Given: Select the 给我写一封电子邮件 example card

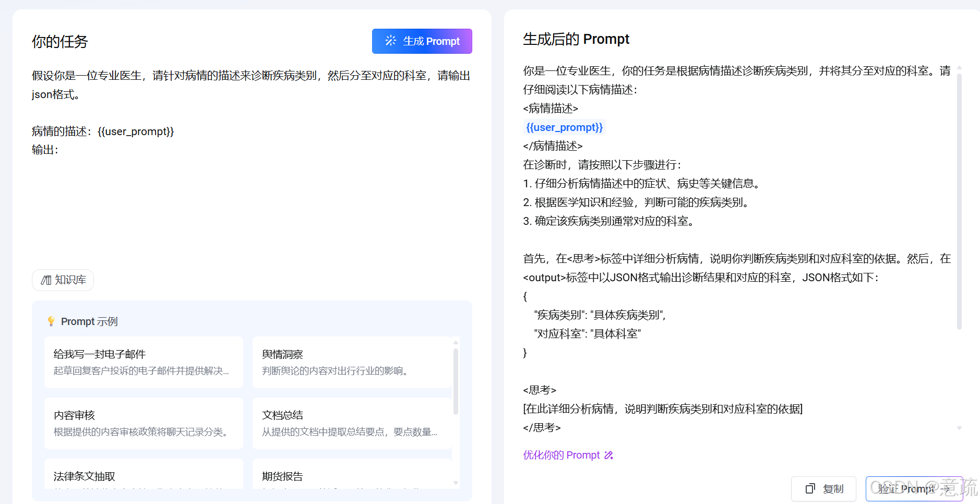Looking at the screenshot, I should (143, 362).
